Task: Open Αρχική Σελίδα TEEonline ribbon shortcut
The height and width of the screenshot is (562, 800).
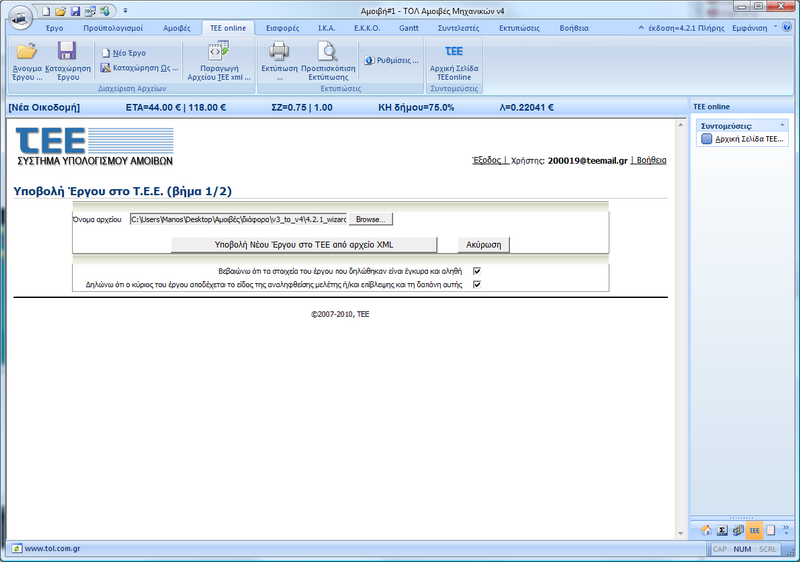Action: click(x=453, y=52)
